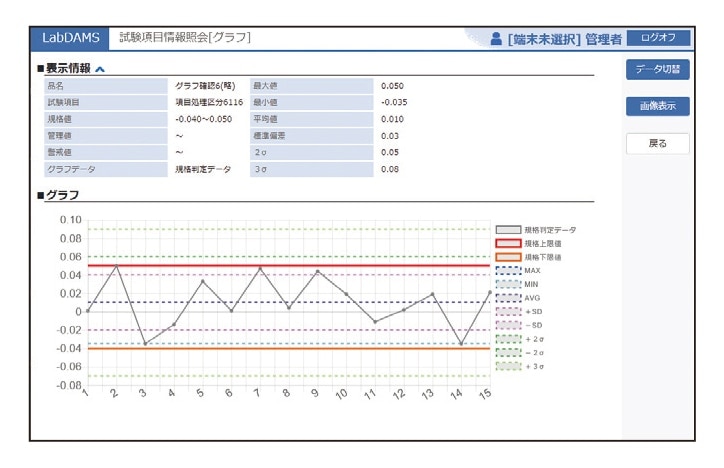This screenshot has width=724, height=468.
Task: Click data point 2 at chart peak
Action: [116, 266]
